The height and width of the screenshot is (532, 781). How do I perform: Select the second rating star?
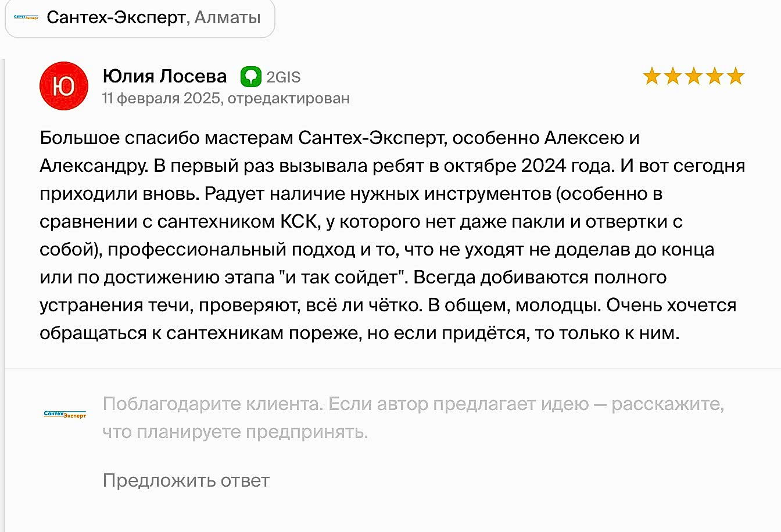click(x=673, y=76)
